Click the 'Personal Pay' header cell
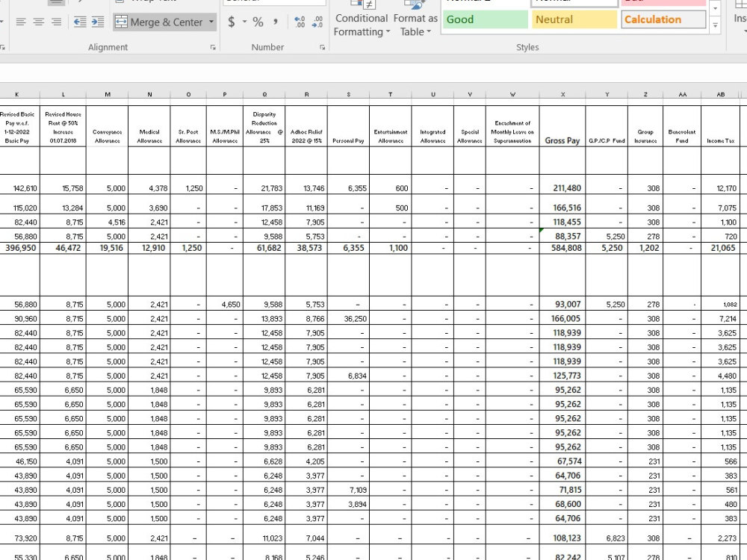This screenshot has width=747, height=560. 348,126
